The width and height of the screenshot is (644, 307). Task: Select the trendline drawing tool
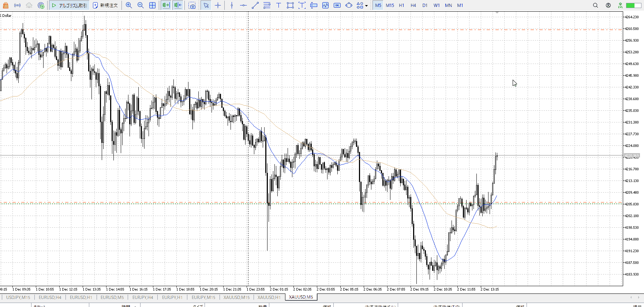click(255, 5)
